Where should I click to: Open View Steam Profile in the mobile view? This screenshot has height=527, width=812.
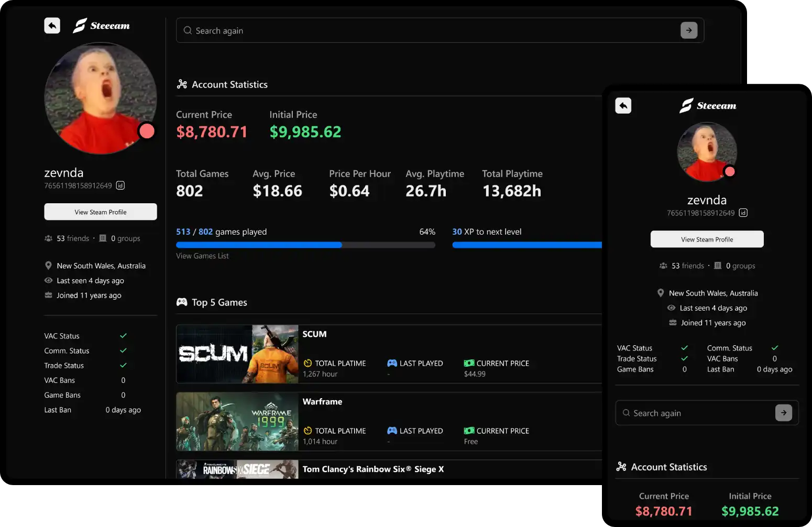tap(707, 239)
